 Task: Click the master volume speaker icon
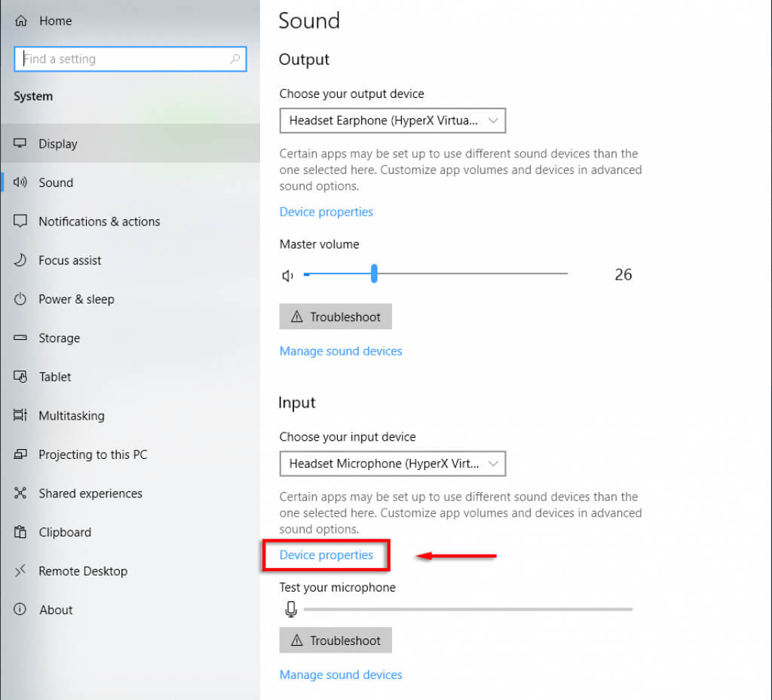click(288, 276)
